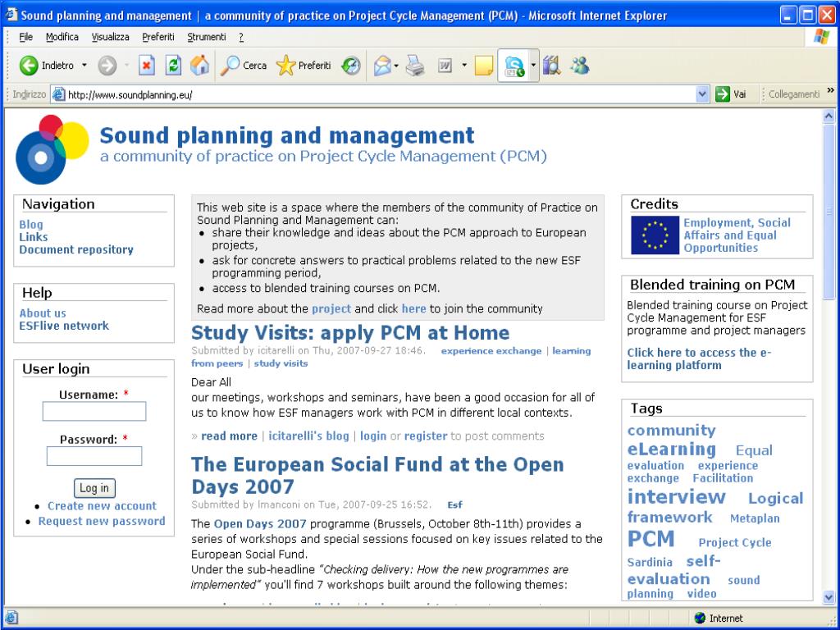Viewport: 840px width, 630px height.
Task: Click the Log in button
Action: click(94, 488)
